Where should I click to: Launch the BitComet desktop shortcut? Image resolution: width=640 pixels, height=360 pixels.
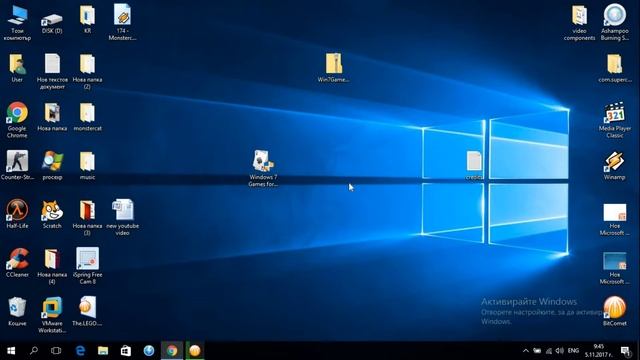click(615, 311)
